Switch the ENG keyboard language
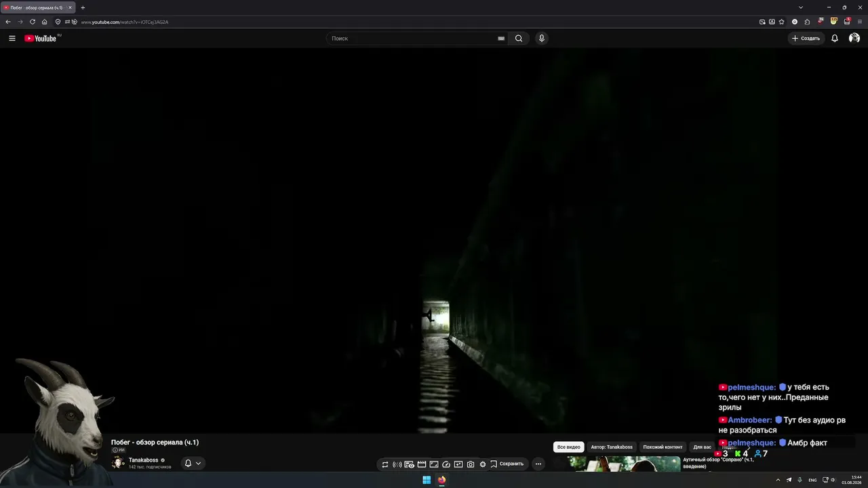This screenshot has height=488, width=868. [812, 480]
